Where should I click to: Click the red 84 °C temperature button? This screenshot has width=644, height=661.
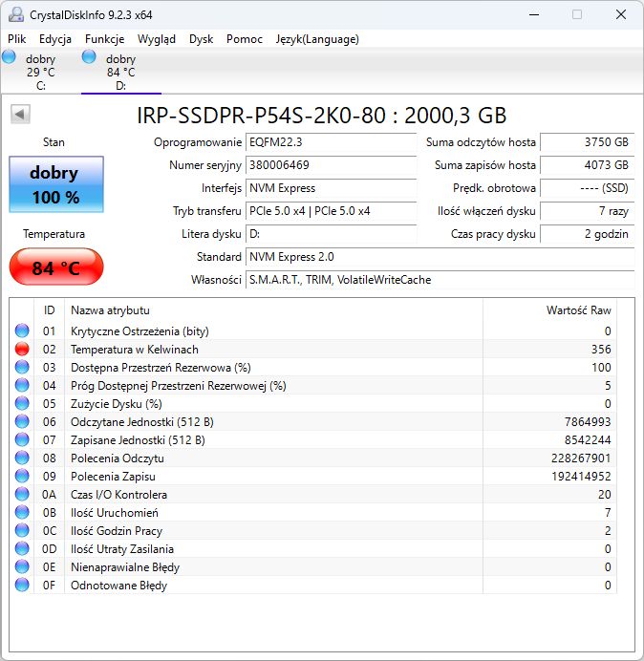[56, 267]
